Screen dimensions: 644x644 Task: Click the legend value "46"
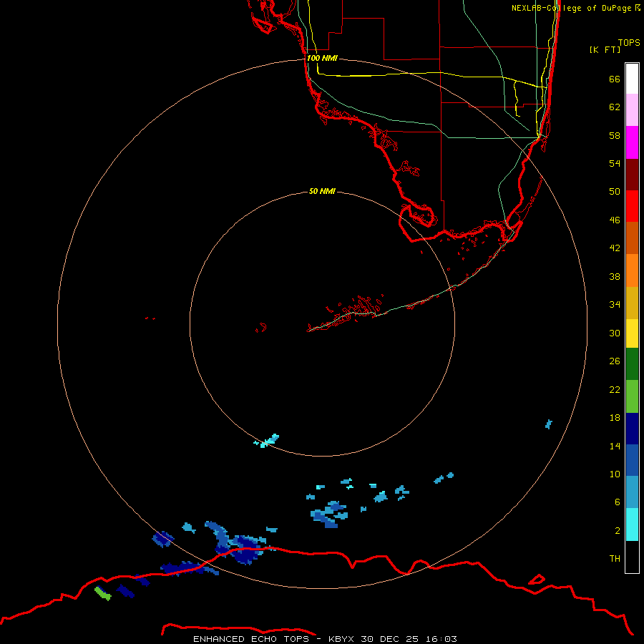coord(615,220)
